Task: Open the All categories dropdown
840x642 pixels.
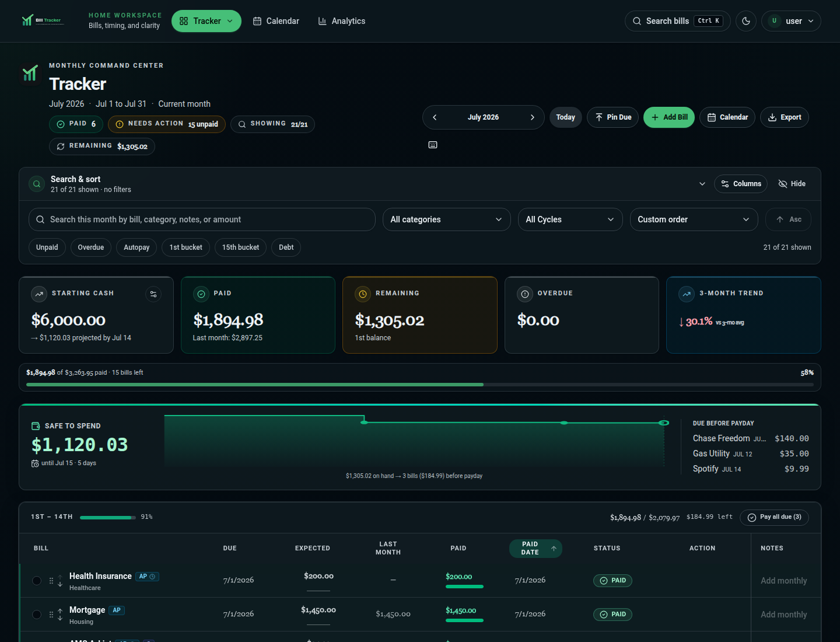Action: [447, 219]
